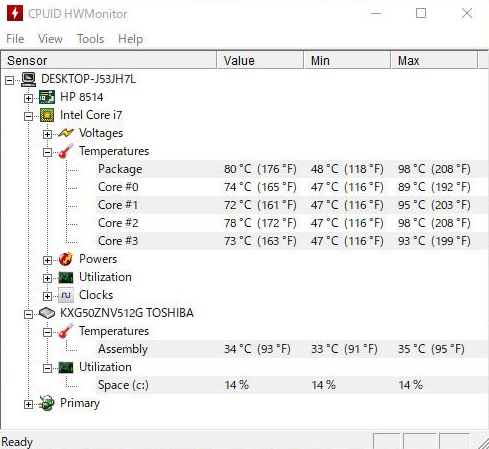The image size is (489, 449).
Task: Expand the Powers branch
Action: (x=47, y=260)
